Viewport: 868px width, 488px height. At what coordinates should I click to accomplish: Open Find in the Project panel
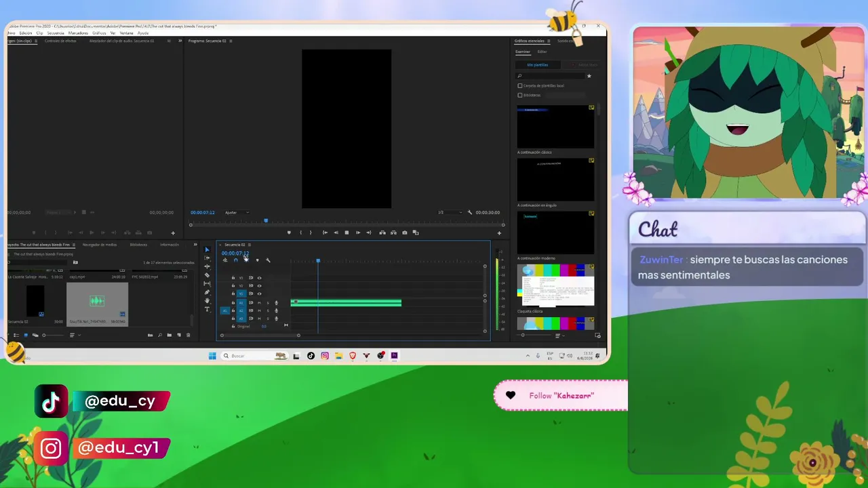click(x=160, y=335)
